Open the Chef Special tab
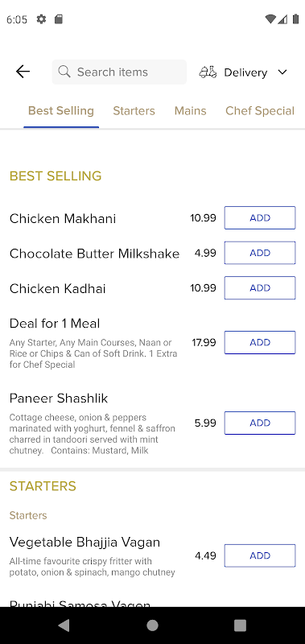The image size is (305, 644). coord(260,111)
